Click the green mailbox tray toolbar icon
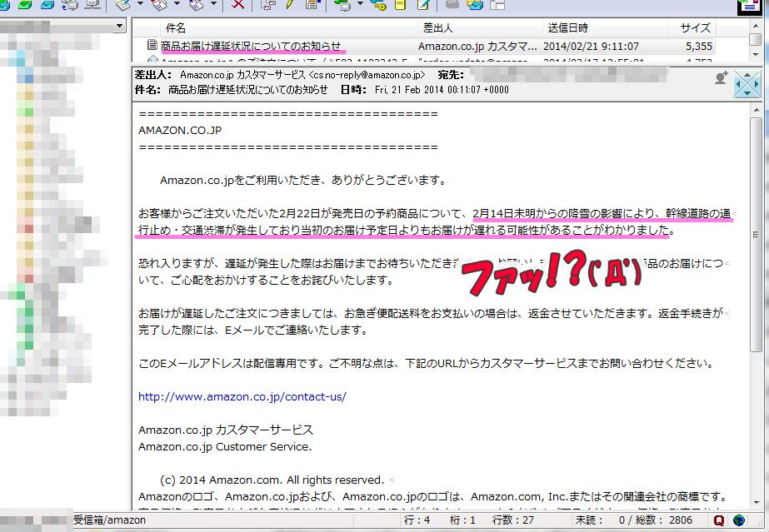769x532 pixels. pyautogui.click(x=23, y=4)
